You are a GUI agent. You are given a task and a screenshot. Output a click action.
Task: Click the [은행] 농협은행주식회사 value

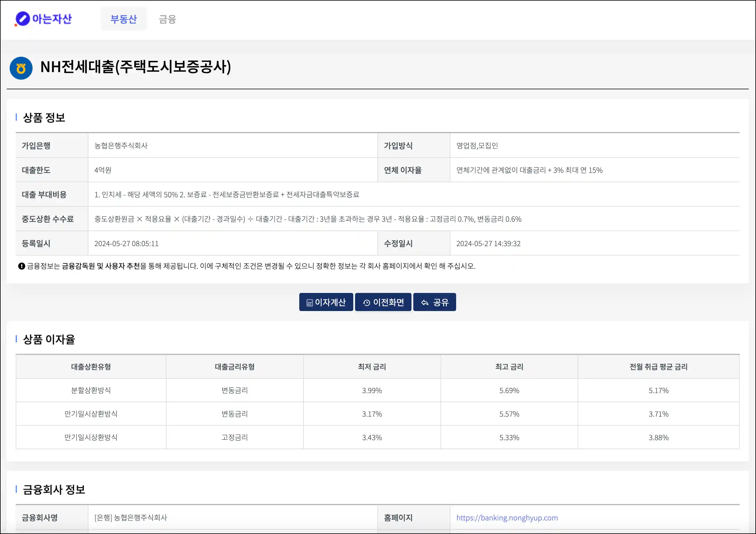[131, 517]
